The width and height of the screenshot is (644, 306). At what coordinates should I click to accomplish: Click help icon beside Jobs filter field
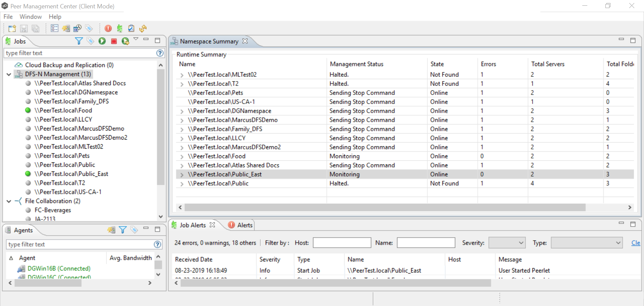(160, 53)
